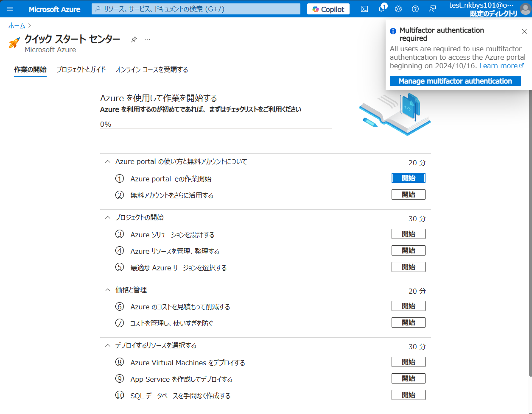The image size is (532, 414).
Task: Collapse Azure portal の使い方と無料アカウントについて section
Action: tap(107, 161)
